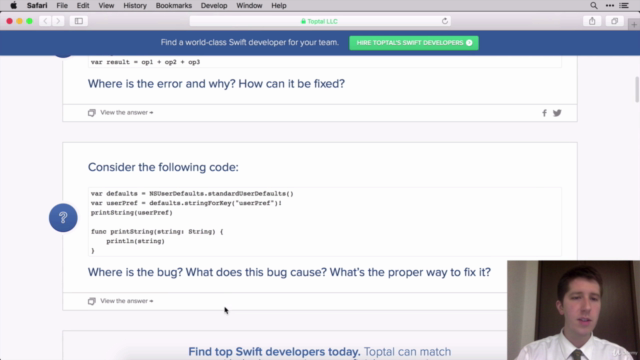Viewport: 640px width, 360px height.
Task: Reload the page with refresh icon
Action: coord(444,21)
